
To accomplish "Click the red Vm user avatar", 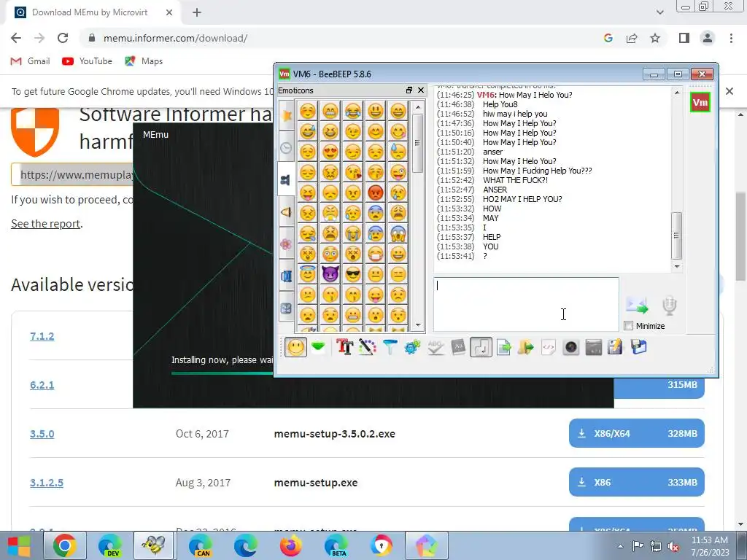I will 700,102.
